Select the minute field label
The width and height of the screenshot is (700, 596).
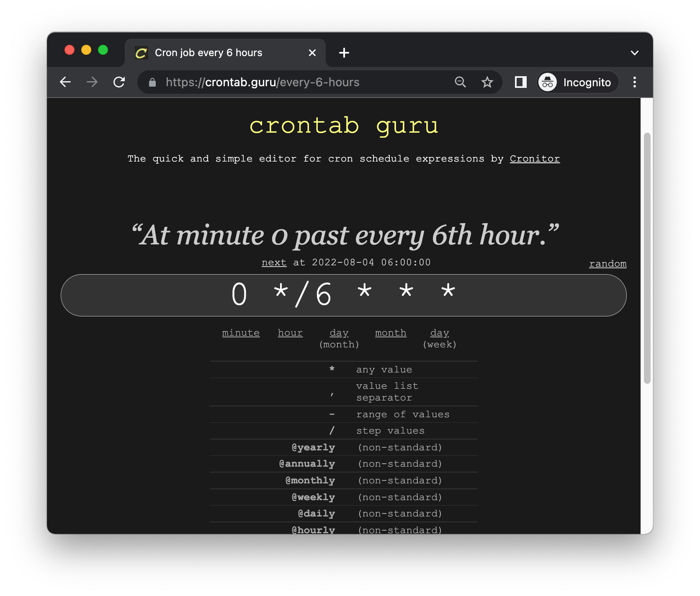pos(241,333)
